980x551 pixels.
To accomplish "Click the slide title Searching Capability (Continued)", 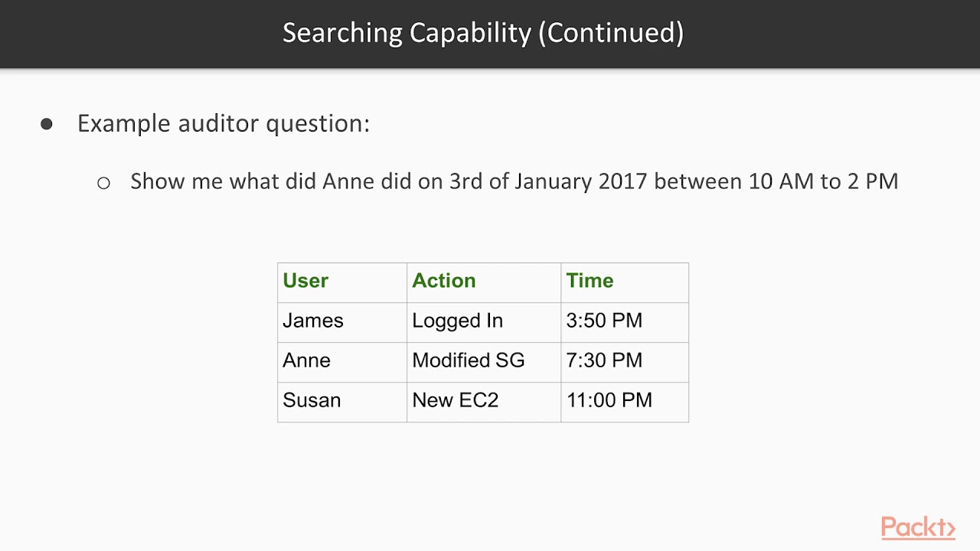I will coord(483,33).
